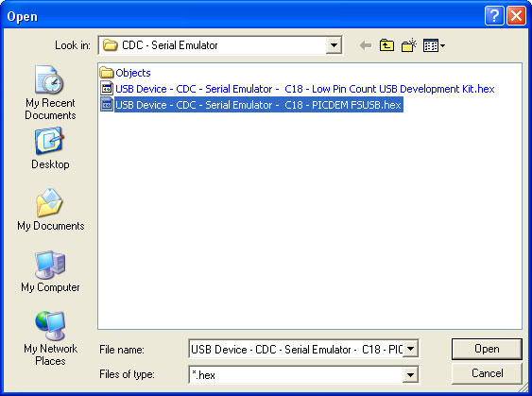Open the View Menu icon
532x396 pixels.
[x=434, y=45]
